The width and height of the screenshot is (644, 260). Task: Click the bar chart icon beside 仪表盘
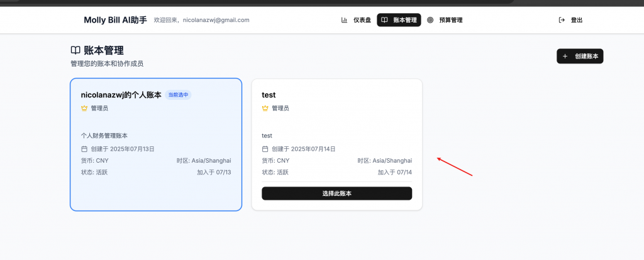click(x=344, y=20)
